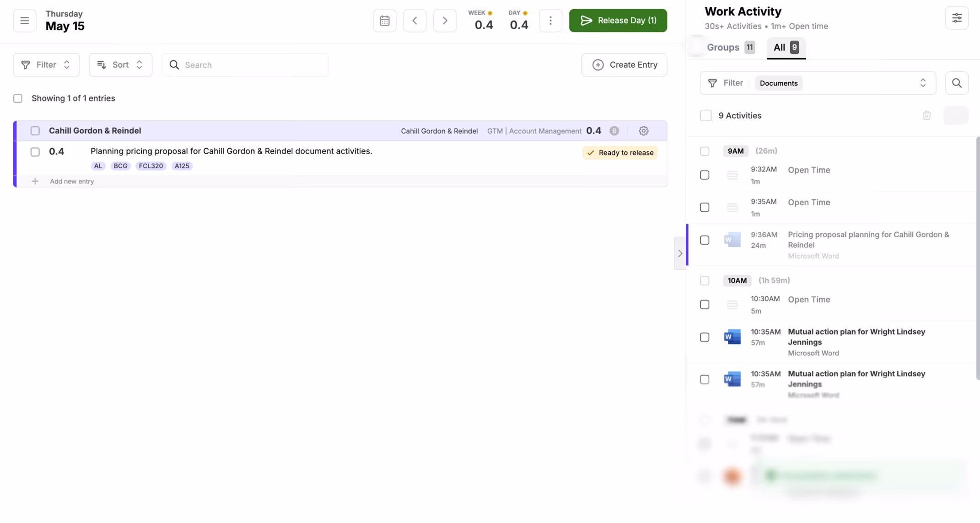Open the Filter dropdown in entries toolbar
The width and height of the screenshot is (980, 523).
click(46, 65)
